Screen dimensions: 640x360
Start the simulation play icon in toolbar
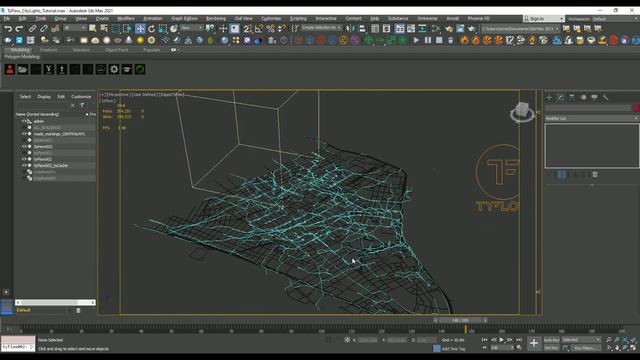point(416,40)
